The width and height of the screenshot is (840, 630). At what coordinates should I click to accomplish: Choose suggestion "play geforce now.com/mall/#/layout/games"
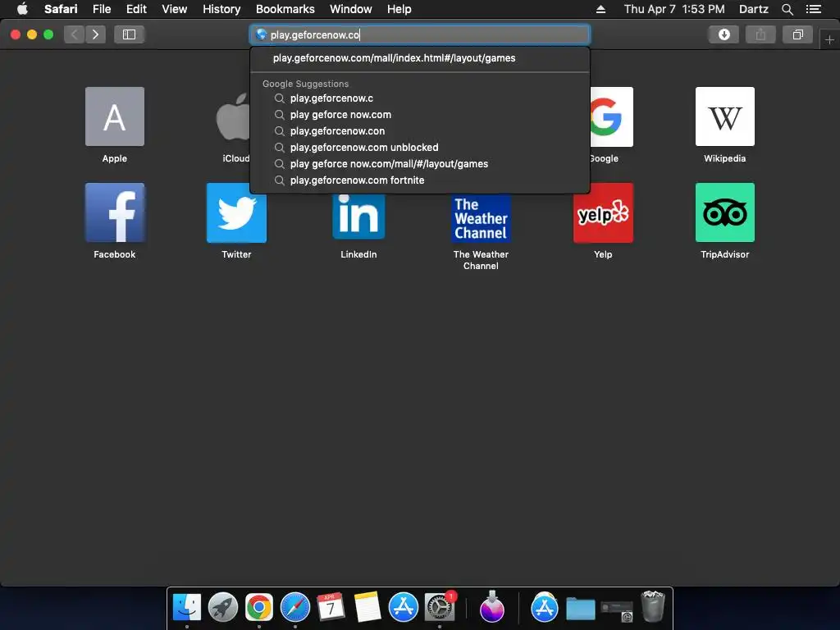pos(420,164)
